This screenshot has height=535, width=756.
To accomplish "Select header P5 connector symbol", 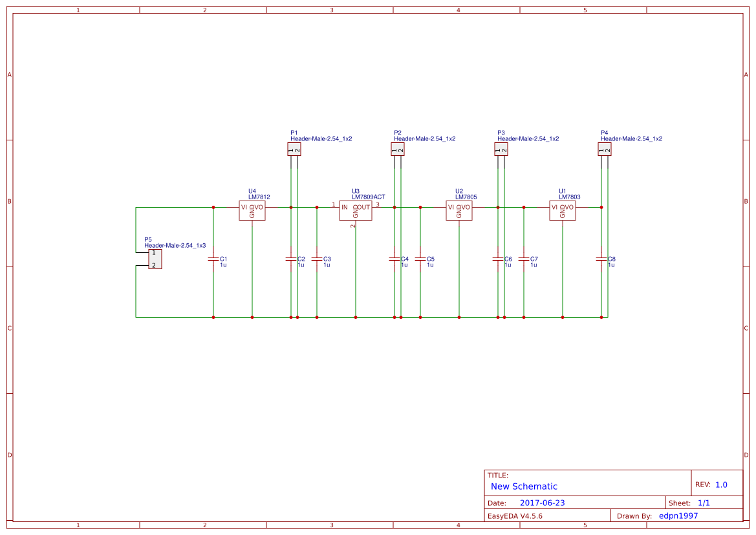I will click(x=155, y=259).
